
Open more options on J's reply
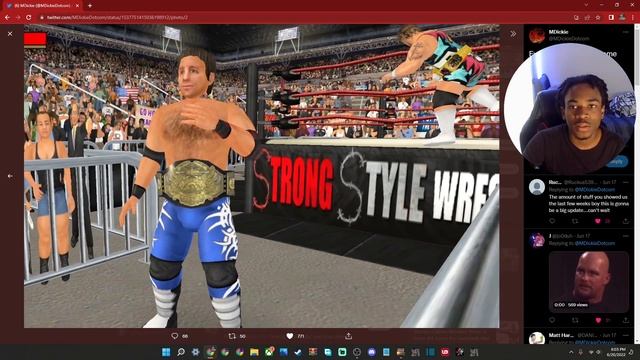[x=626, y=236]
